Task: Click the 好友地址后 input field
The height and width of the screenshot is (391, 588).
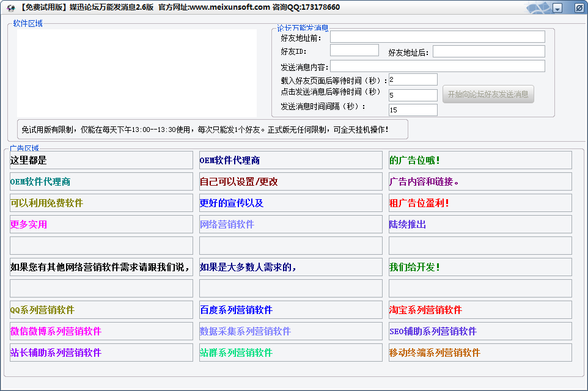Action: pyautogui.click(x=488, y=52)
